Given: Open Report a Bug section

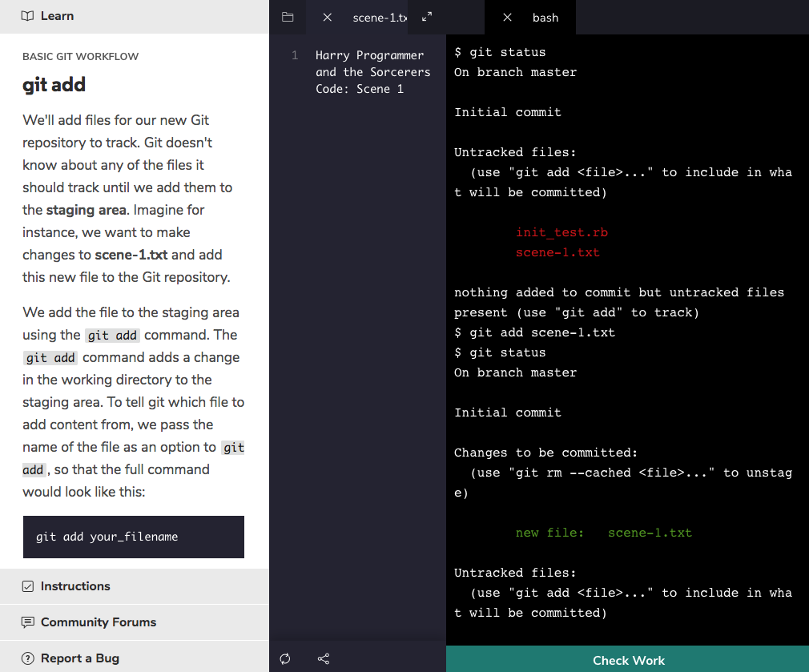Looking at the screenshot, I should click(x=134, y=658).
